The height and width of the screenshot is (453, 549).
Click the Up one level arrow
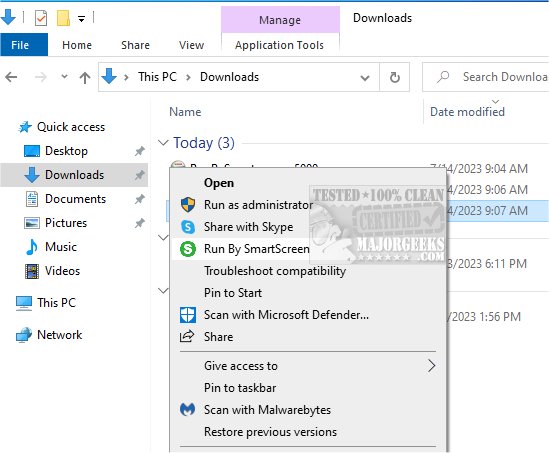click(85, 77)
